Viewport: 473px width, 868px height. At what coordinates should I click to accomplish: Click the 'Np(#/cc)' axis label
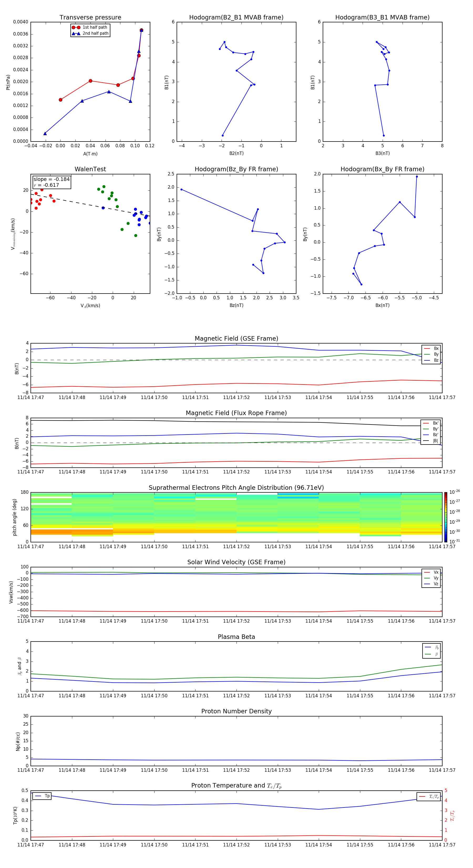(18, 741)
